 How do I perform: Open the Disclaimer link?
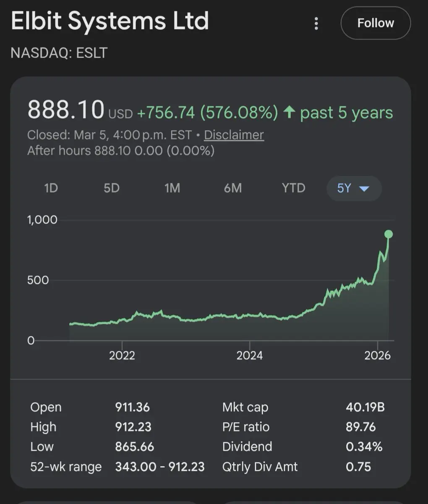[x=234, y=135]
